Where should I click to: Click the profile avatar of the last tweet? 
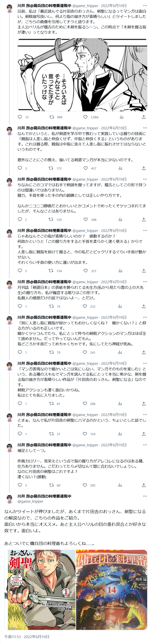[x=9, y=498]
